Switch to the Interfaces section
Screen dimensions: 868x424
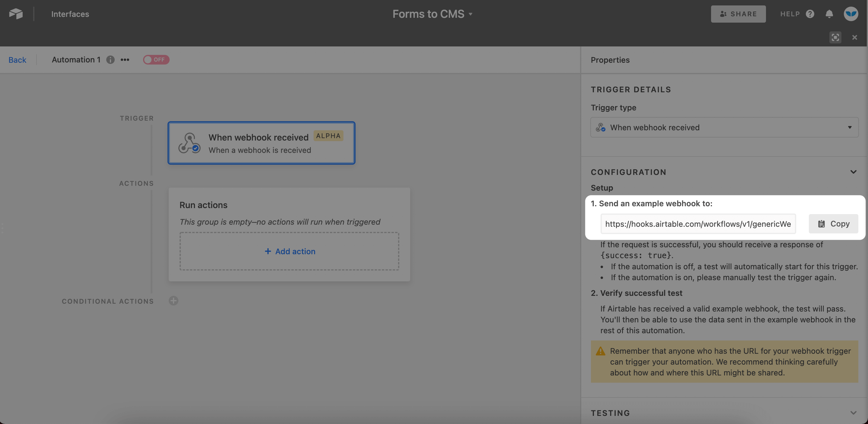click(x=70, y=14)
